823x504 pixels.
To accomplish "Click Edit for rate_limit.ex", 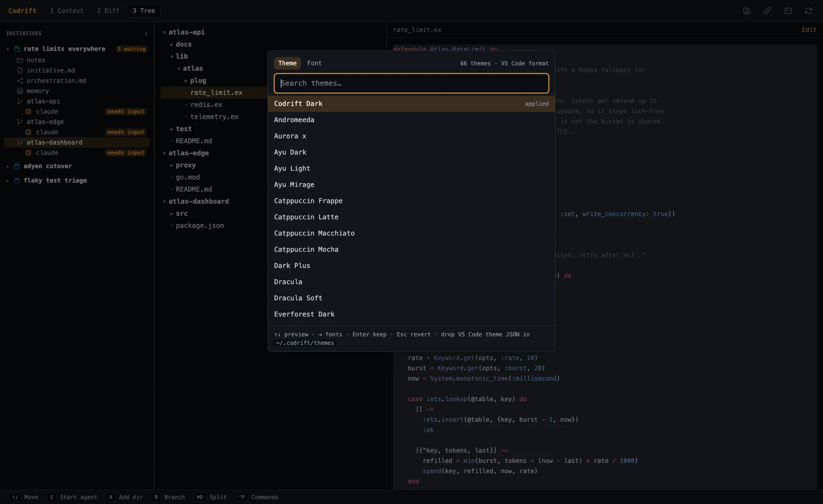I will coord(809,30).
